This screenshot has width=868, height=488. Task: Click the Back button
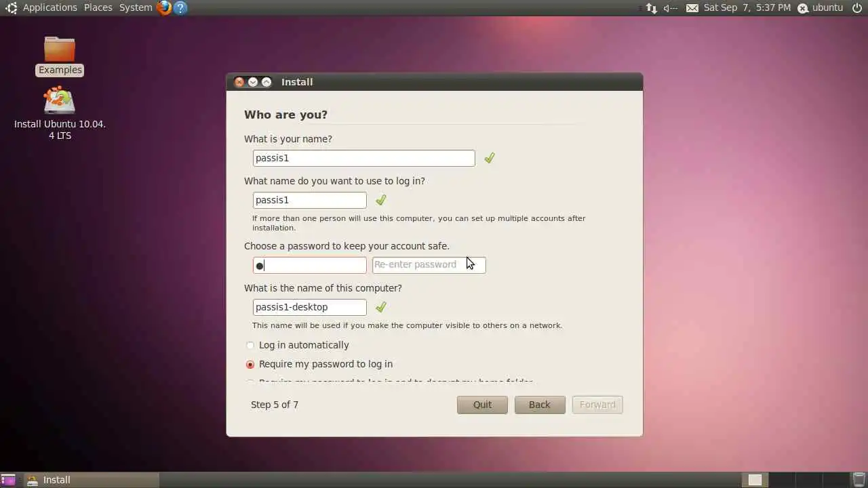[540, 405]
